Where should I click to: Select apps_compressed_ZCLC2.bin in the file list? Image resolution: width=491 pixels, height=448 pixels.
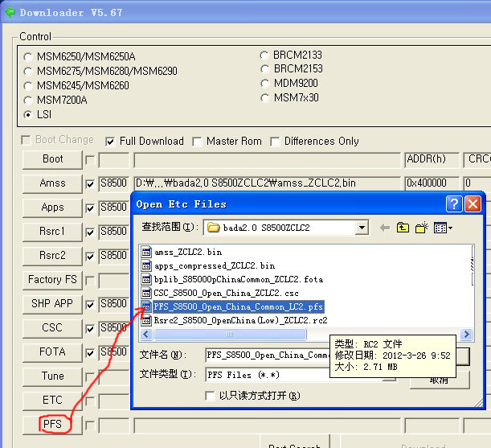point(215,266)
